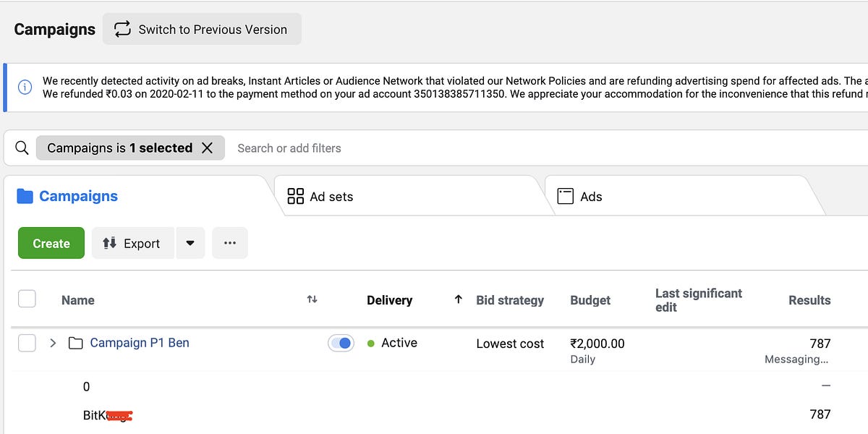Click the Ads window icon

(x=565, y=196)
